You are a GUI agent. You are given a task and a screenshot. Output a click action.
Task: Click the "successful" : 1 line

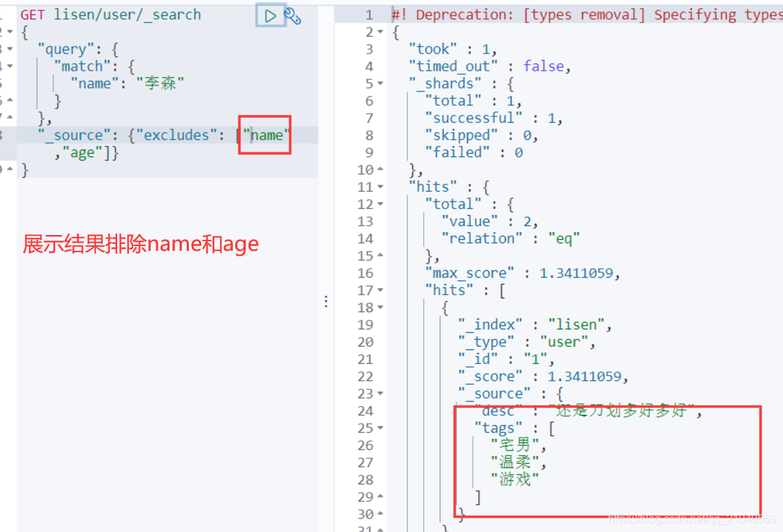(x=494, y=119)
